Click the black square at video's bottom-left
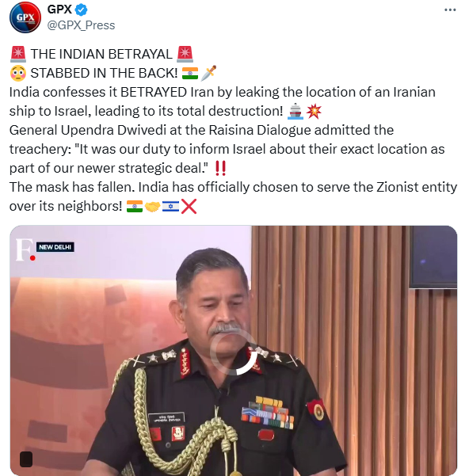The image size is (469, 476). pos(26,459)
